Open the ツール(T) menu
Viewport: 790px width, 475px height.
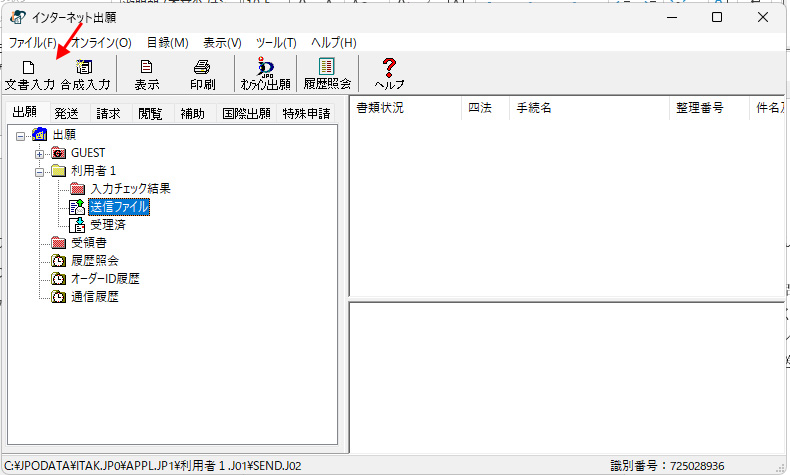point(276,43)
